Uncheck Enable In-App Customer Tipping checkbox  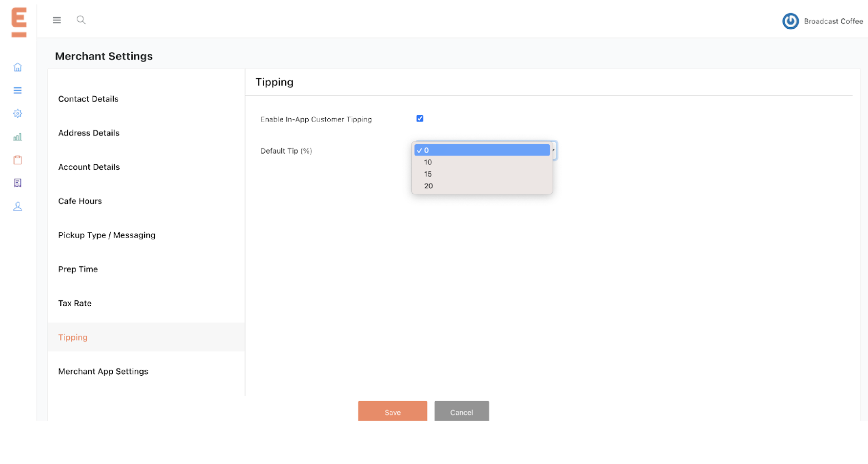420,118
